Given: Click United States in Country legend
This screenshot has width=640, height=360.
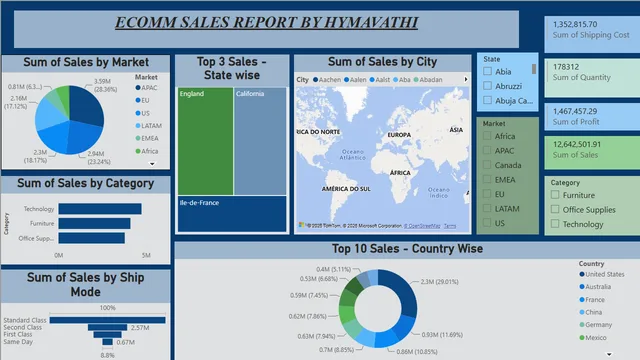Looking at the screenshot, I should coord(602,274).
